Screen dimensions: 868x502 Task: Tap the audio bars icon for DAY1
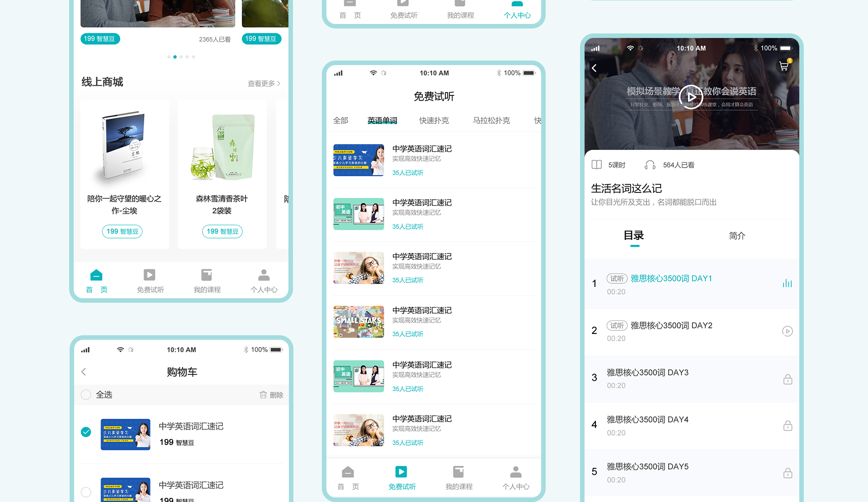[787, 283]
